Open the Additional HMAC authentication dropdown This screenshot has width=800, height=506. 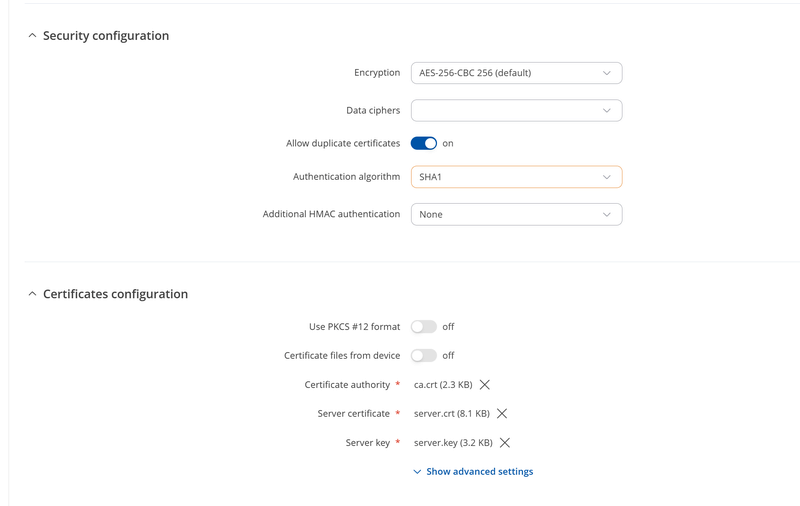coord(516,214)
